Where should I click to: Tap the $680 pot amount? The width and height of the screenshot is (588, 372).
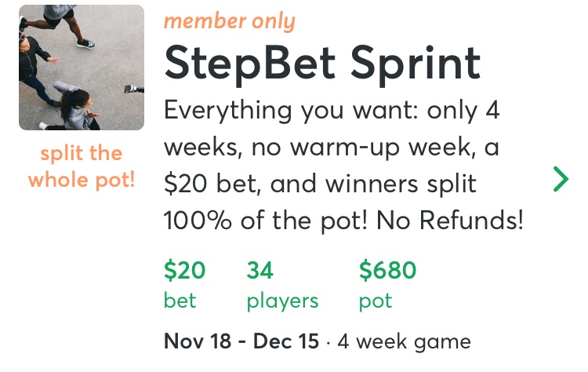pyautogui.click(x=387, y=271)
